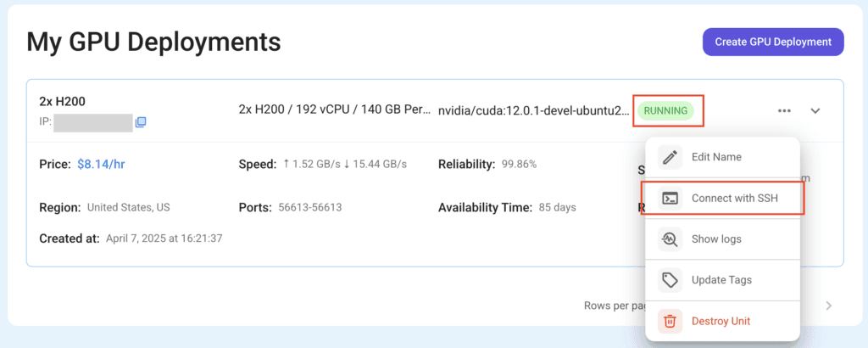Image resolution: width=868 pixels, height=348 pixels.
Task: Select Destroy Unit from the menu
Action: click(x=722, y=321)
